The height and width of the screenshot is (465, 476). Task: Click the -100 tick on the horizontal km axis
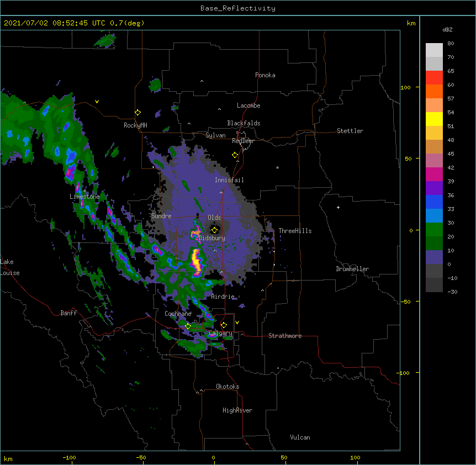point(69,457)
